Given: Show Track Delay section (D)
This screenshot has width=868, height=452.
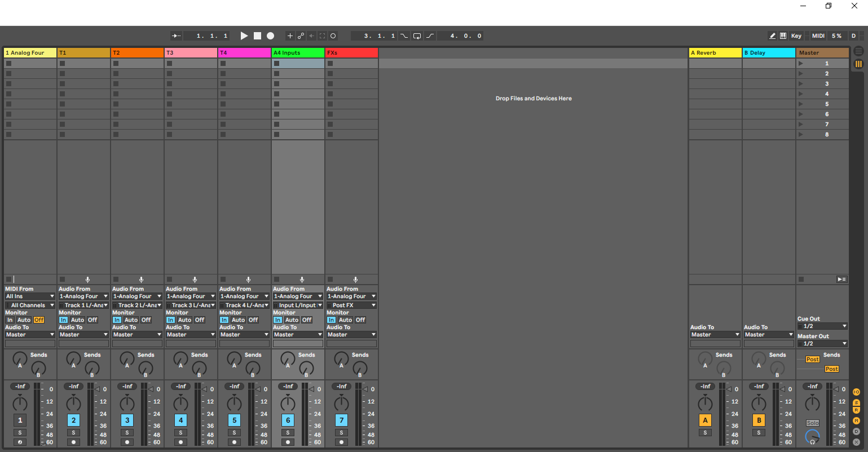Looking at the screenshot, I should [x=856, y=431].
